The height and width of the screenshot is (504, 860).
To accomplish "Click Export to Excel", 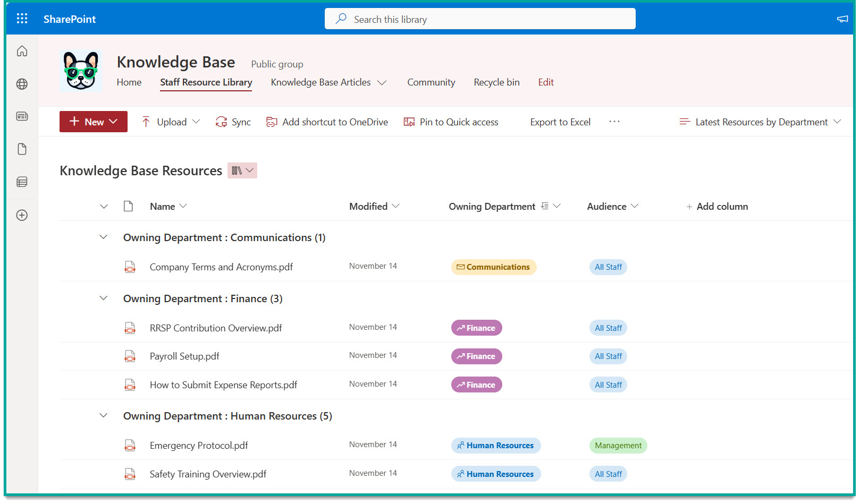I will [x=560, y=122].
